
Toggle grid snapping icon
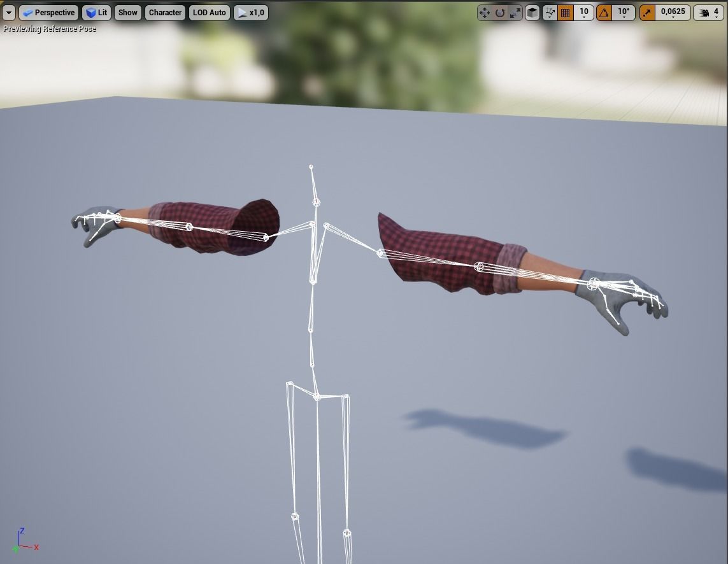(x=565, y=13)
